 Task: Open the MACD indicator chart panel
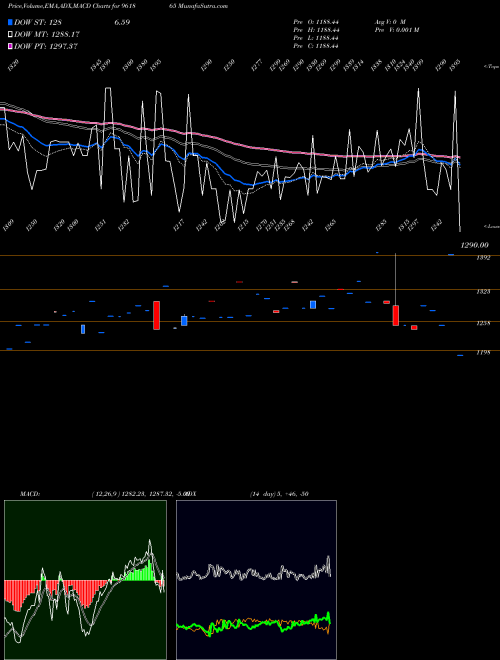pyautogui.click(x=85, y=580)
